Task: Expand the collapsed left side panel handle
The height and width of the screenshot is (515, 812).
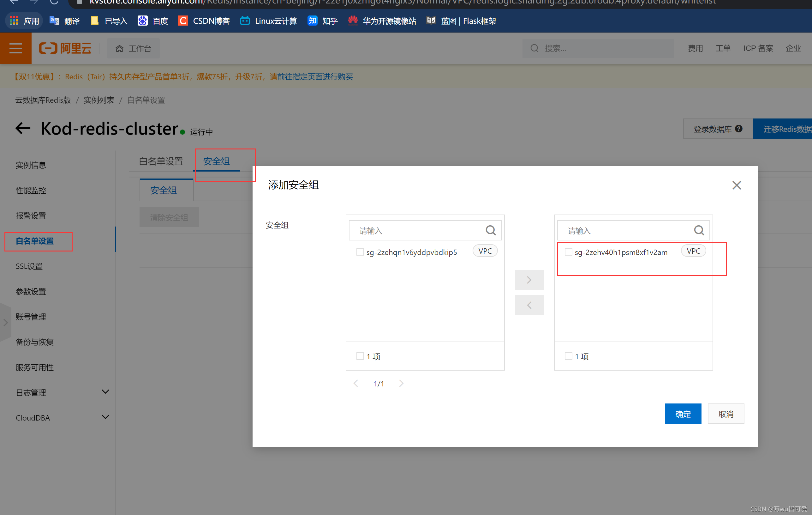Action: pyautogui.click(x=5, y=323)
